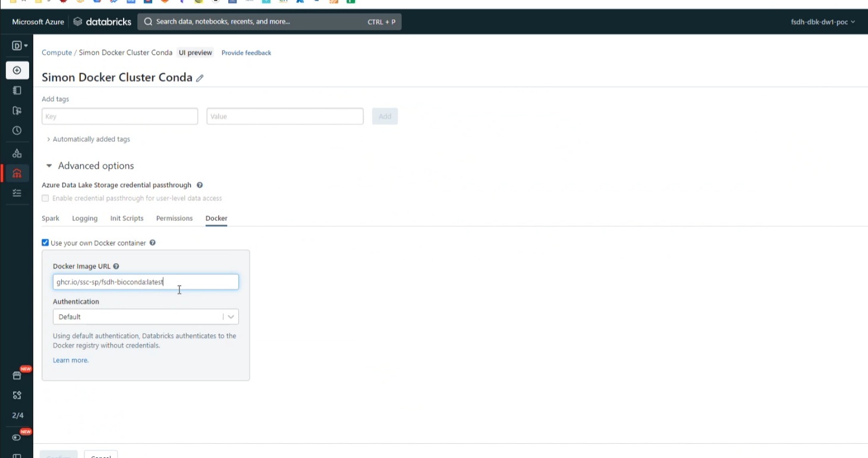Screen dimensions: 868x458
Task: Switch to the Spark tab
Action: point(51,219)
